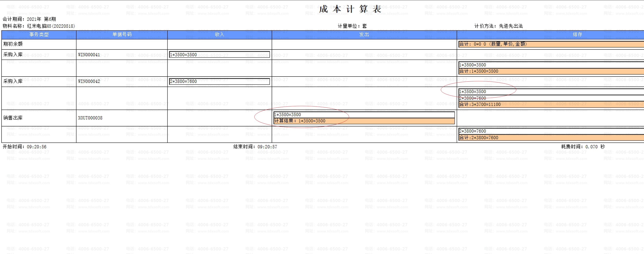Click the 1*3500=3500 box in WIN000041 row

coord(219,55)
